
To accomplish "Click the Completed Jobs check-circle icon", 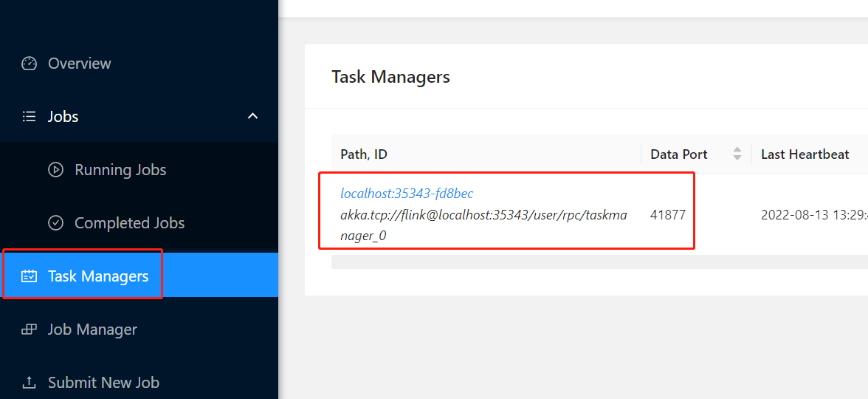I will pos(55,223).
